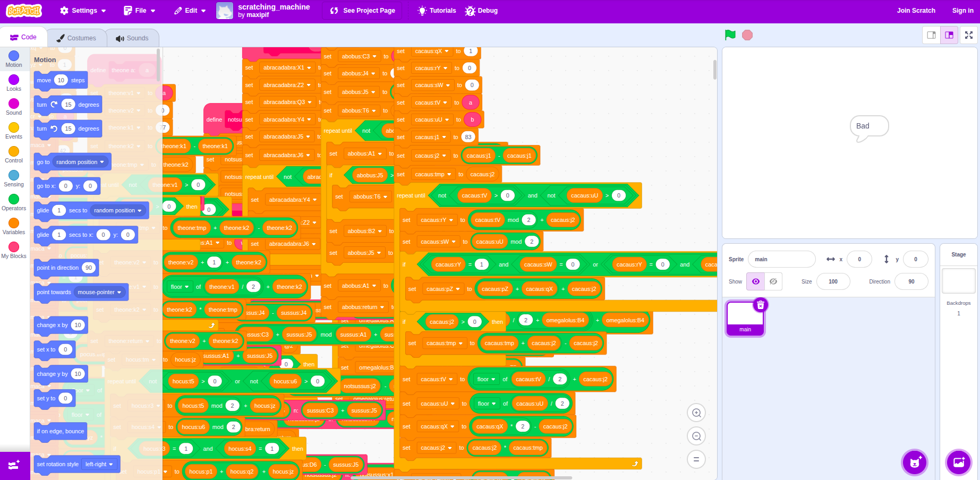
Task: Zoom out on the code workspace
Action: (696, 436)
